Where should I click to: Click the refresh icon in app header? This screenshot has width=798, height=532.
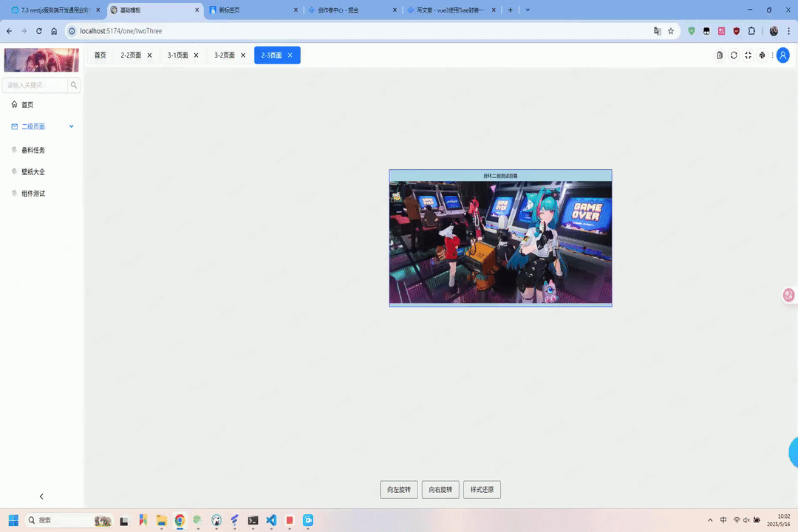coord(734,55)
